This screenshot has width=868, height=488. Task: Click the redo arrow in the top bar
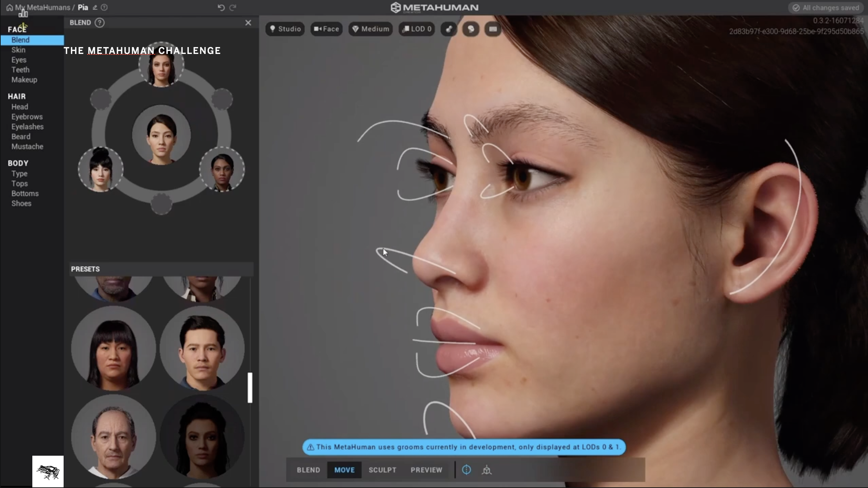233,8
